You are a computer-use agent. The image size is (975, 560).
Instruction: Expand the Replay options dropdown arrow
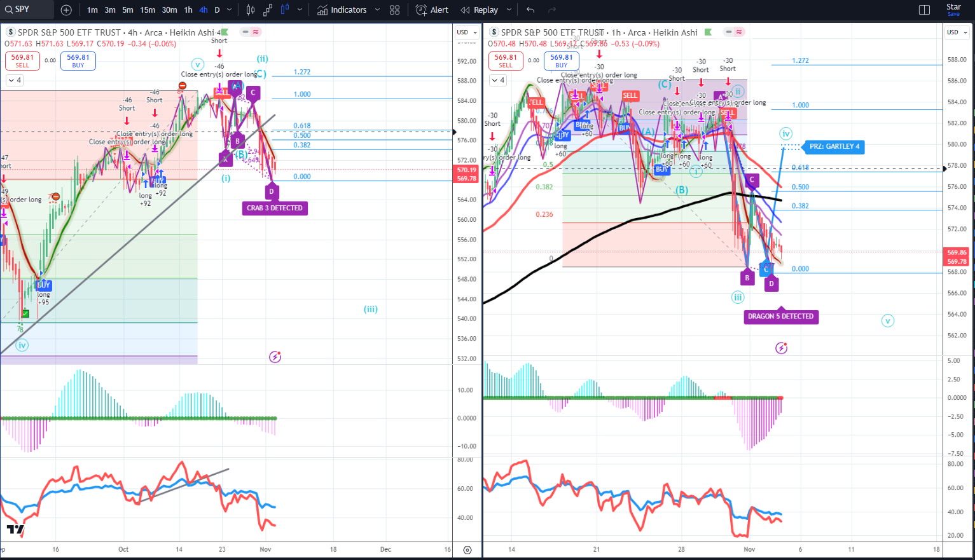(509, 10)
